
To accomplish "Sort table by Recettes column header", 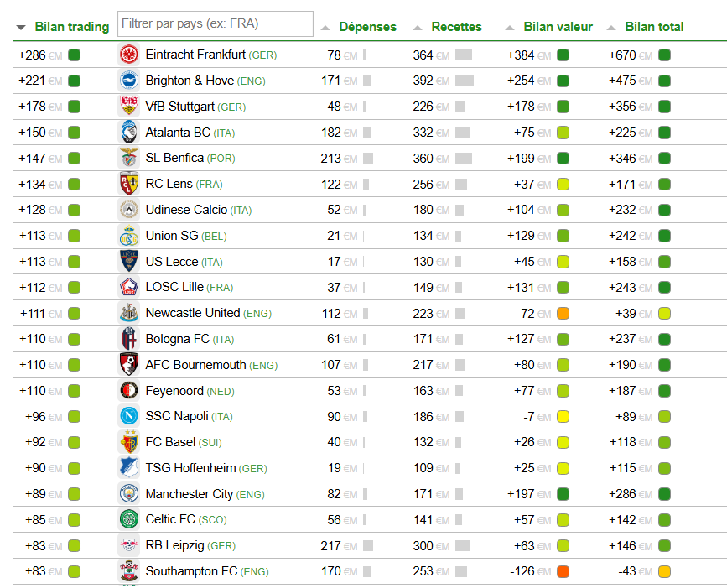I will [456, 27].
